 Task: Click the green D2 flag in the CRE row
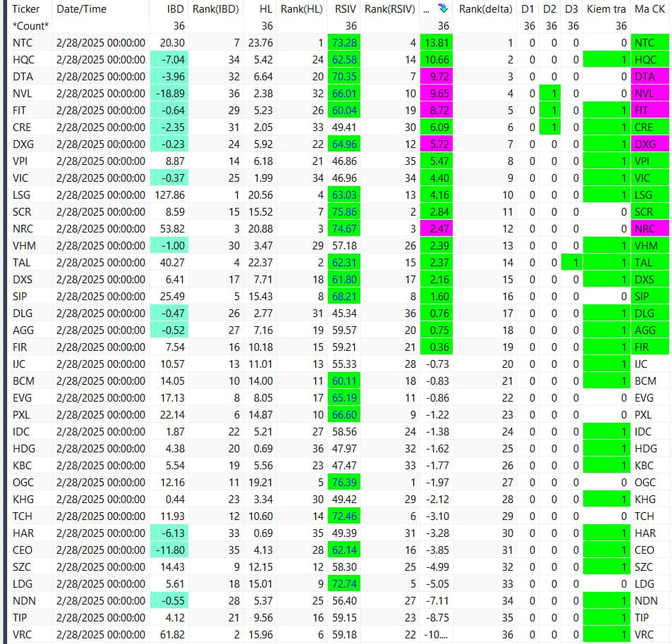tap(550, 127)
